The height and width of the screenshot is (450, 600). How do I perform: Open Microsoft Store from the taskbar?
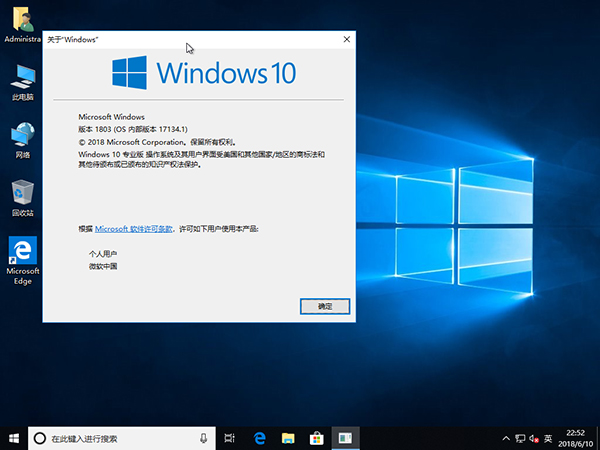pos(316,438)
